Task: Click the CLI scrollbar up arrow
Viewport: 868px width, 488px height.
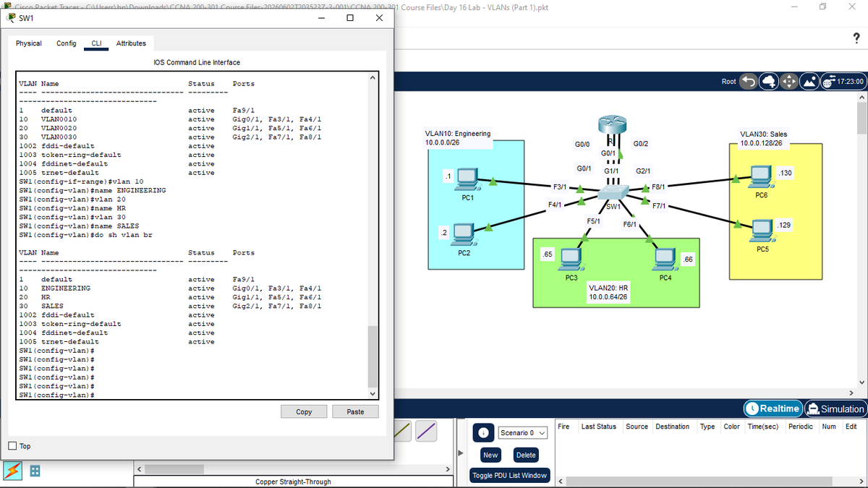Action: [373, 76]
